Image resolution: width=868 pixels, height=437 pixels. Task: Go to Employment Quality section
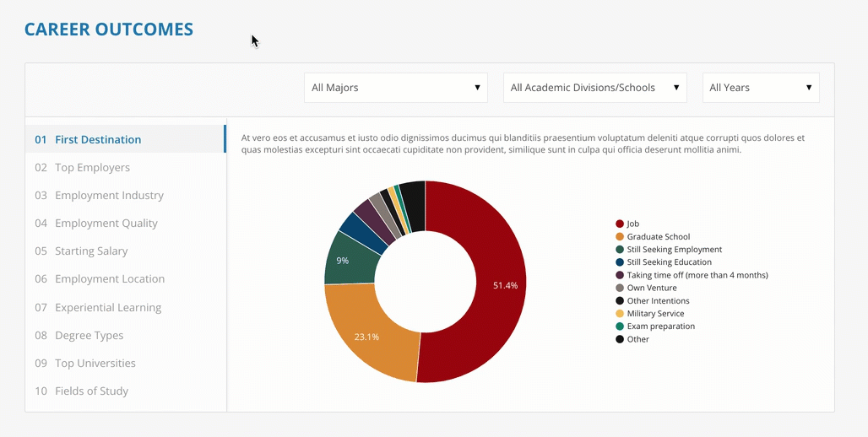click(106, 224)
